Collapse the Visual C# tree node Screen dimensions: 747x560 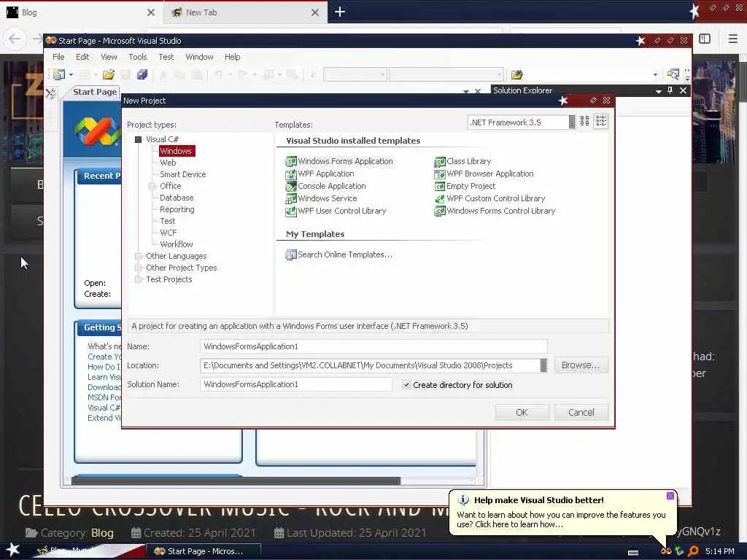[x=138, y=139]
